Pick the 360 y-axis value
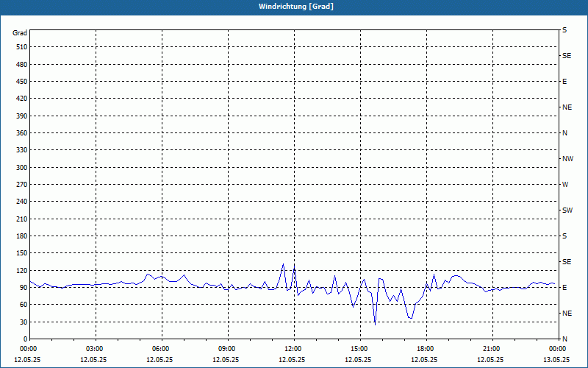Image resolution: width=588 pixels, height=368 pixels. (x=22, y=133)
